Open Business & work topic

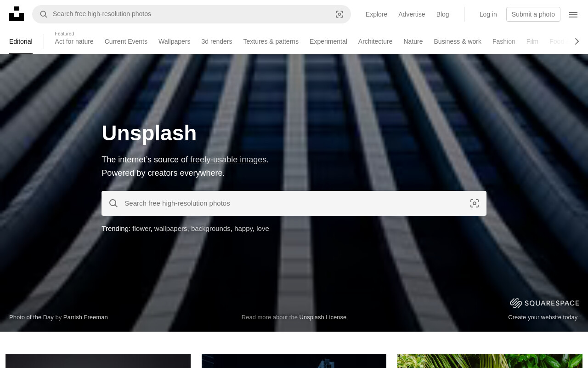[x=458, y=41]
